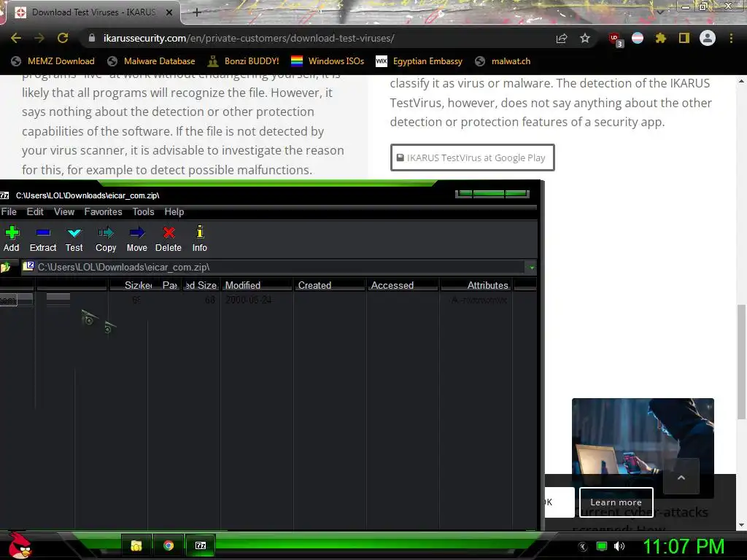Open the Egyptian Embassy bookmark
Viewport: 747px width, 560px height.
tap(419, 61)
